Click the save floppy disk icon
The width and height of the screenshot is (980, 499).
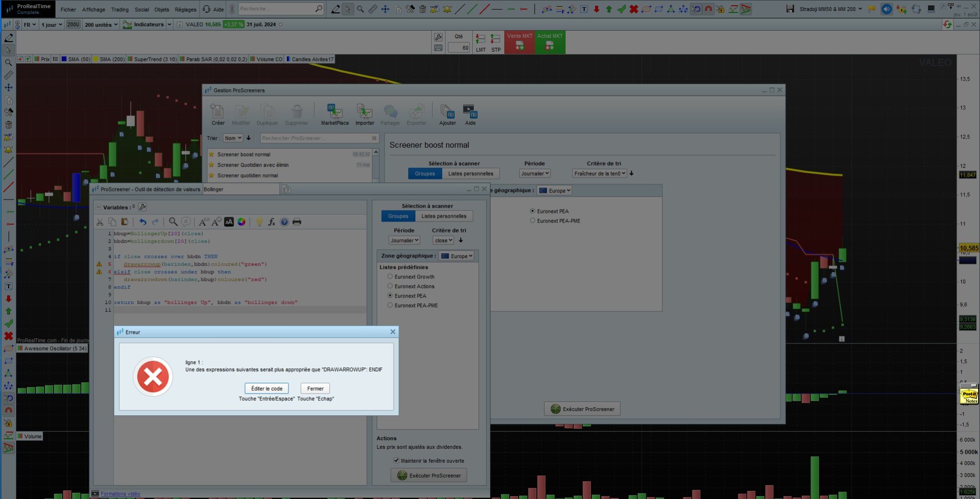pos(790,9)
